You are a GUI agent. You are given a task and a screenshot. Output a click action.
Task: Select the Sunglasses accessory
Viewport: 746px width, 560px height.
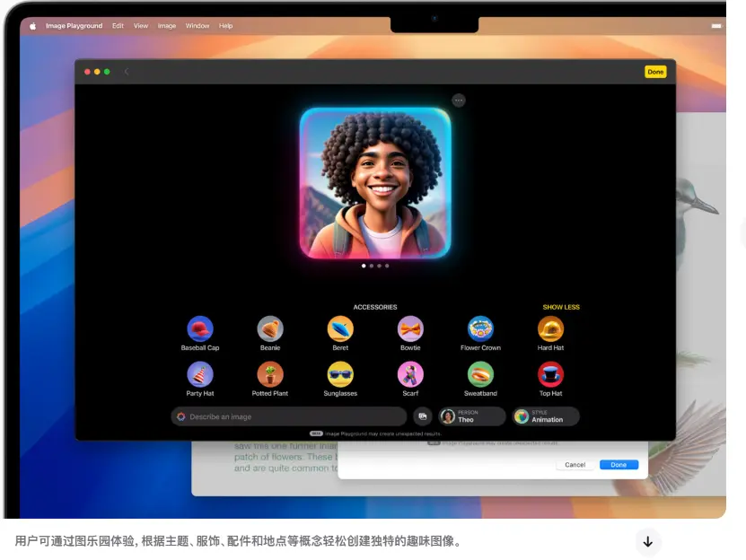pos(340,374)
